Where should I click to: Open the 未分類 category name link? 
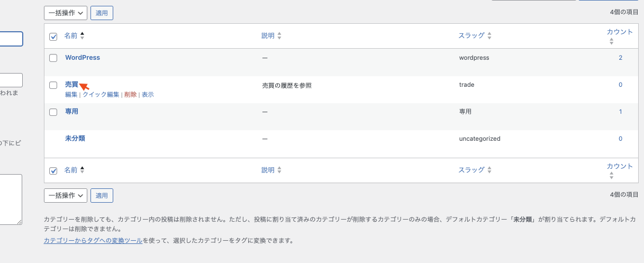pyautogui.click(x=75, y=139)
